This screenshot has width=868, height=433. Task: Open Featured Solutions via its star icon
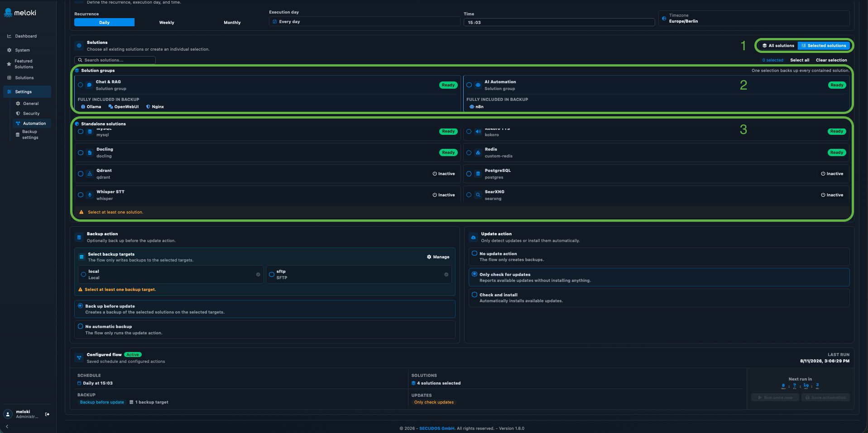[x=9, y=64]
